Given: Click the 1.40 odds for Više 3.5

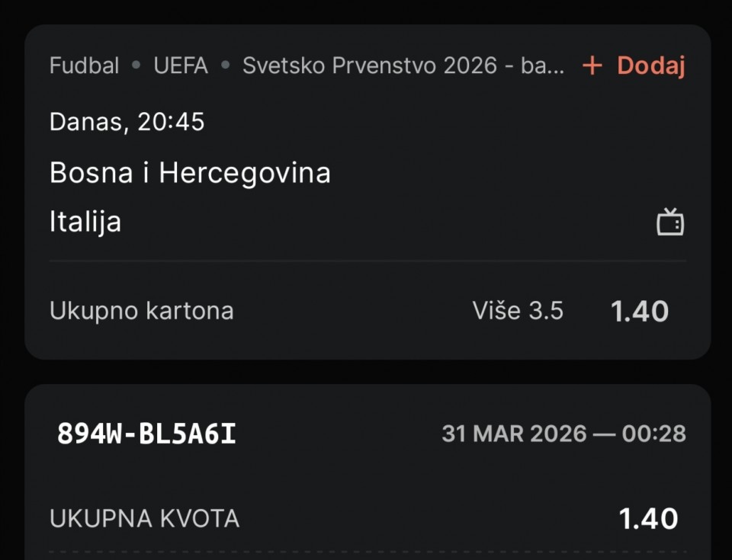Looking at the screenshot, I should [x=639, y=311].
